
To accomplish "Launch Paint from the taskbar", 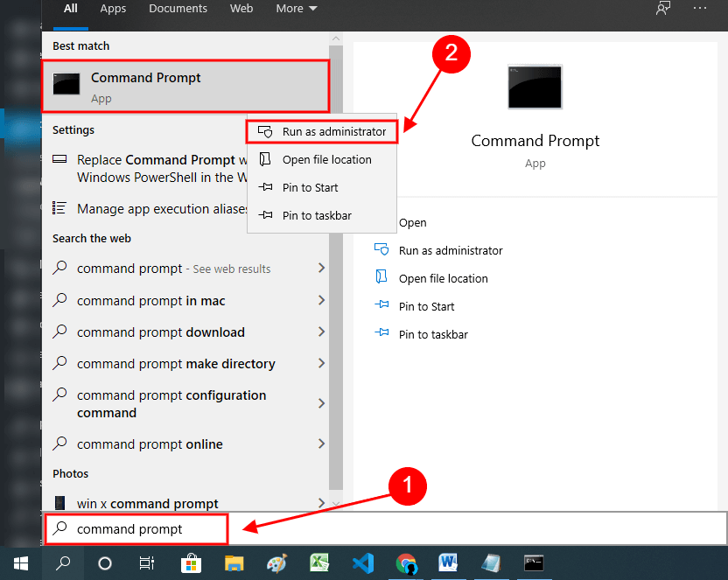I will pyautogui.click(x=277, y=563).
